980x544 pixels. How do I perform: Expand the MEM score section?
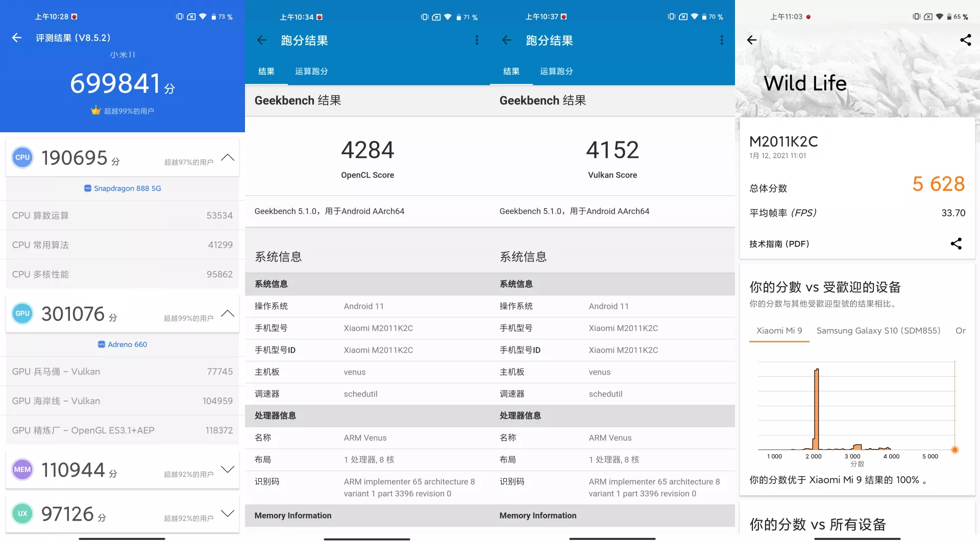click(x=228, y=469)
